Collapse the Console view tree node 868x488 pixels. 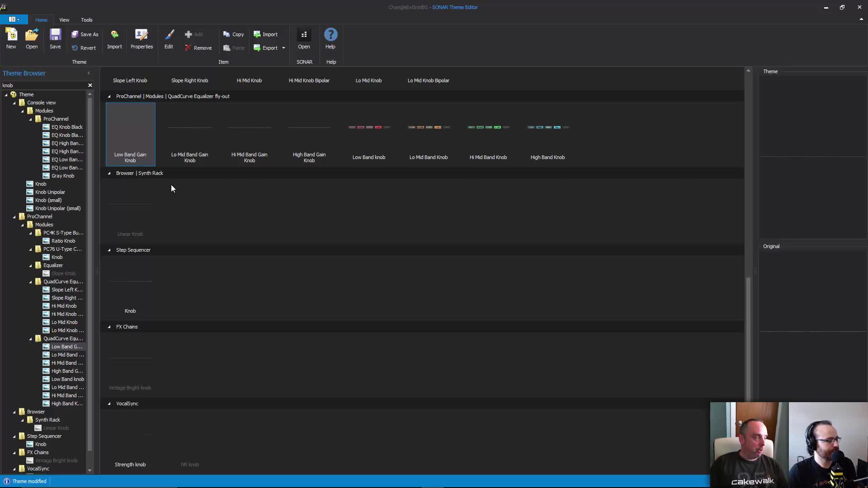click(x=14, y=103)
